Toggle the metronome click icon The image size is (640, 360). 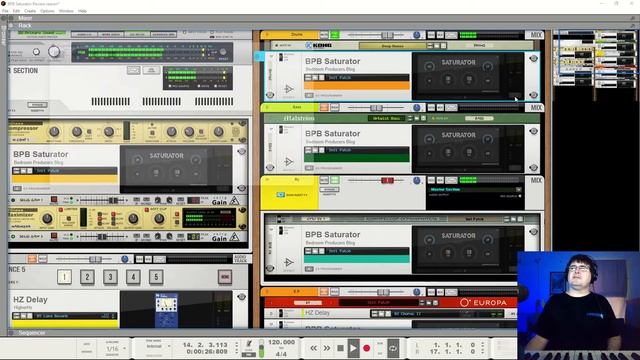click(x=249, y=344)
